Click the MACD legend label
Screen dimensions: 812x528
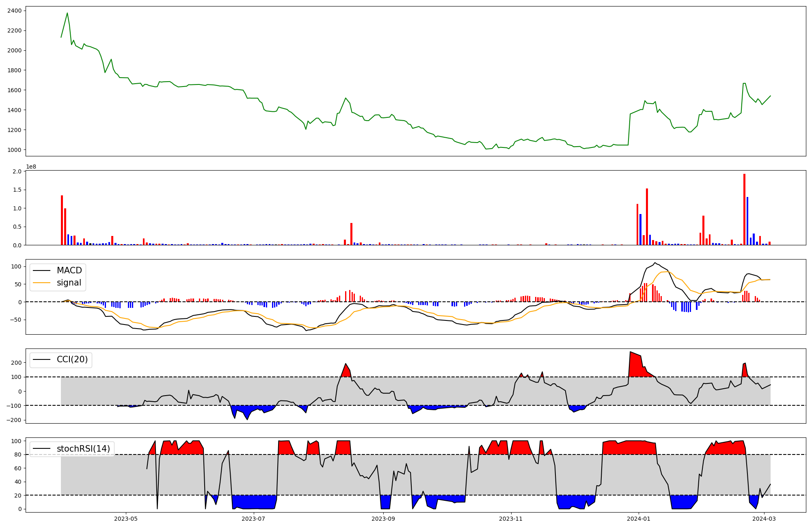tap(69, 270)
